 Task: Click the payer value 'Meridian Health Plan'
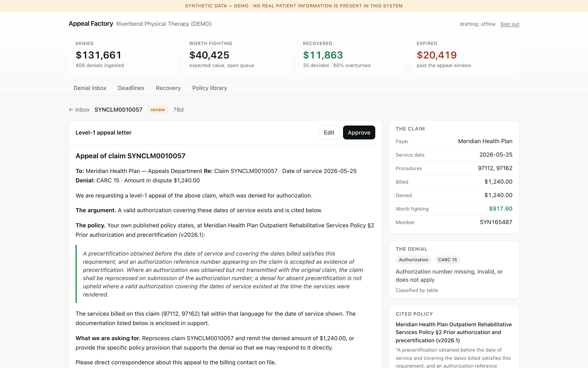[x=485, y=141]
